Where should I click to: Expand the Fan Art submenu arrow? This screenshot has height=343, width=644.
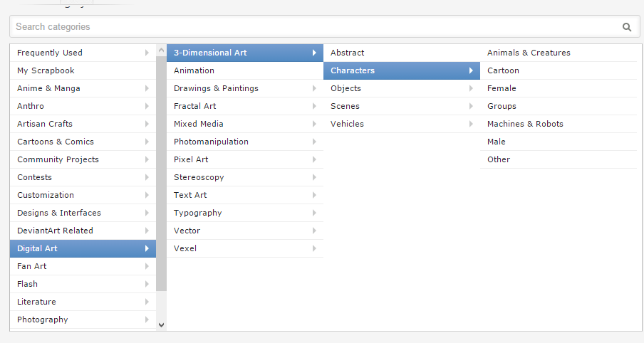click(147, 266)
